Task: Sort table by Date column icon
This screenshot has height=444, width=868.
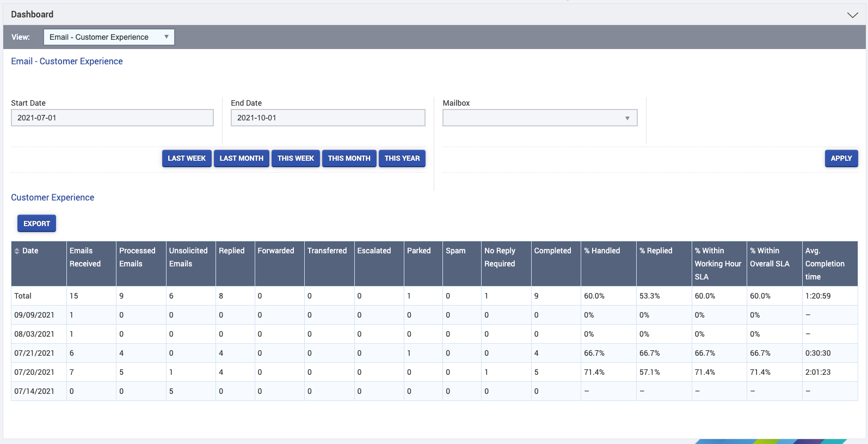Action: pyautogui.click(x=17, y=251)
